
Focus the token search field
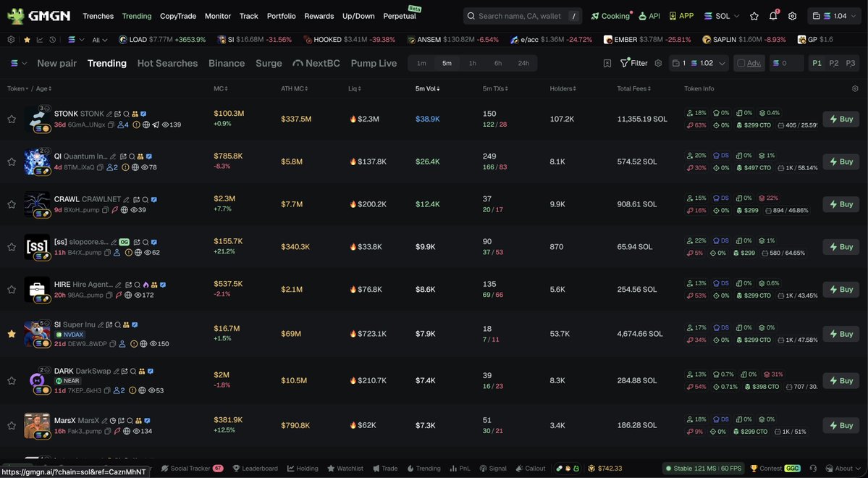point(523,16)
